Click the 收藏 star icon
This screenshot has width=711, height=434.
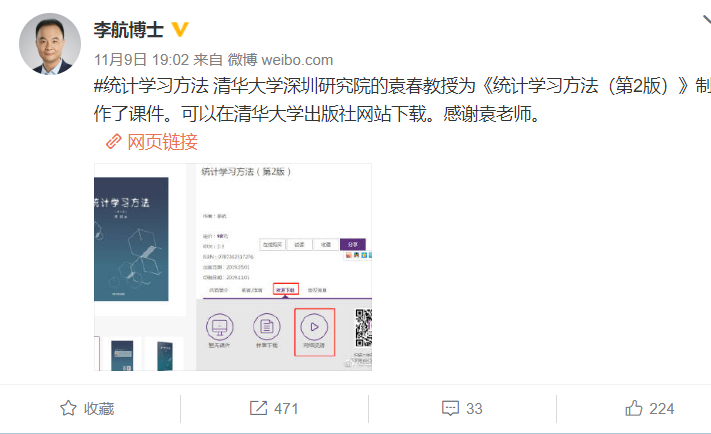click(68, 408)
